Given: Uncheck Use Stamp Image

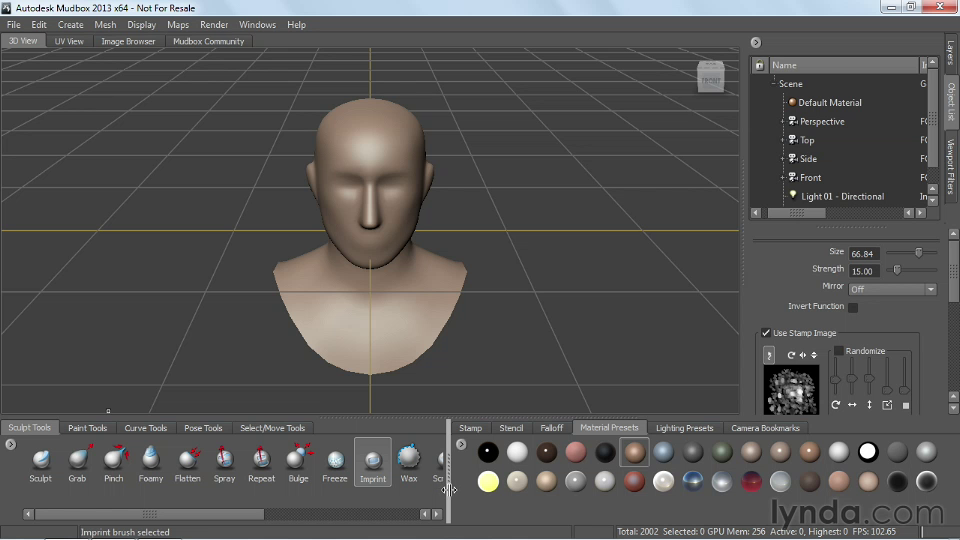Looking at the screenshot, I should (x=766, y=333).
